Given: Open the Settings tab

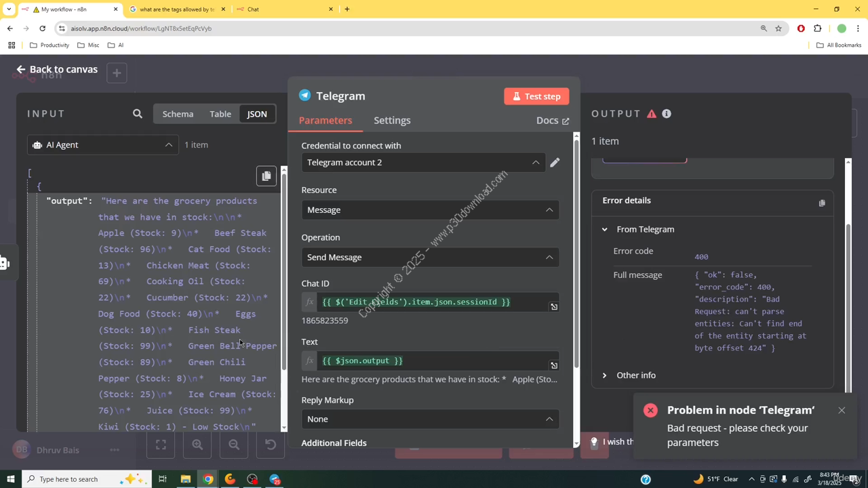Looking at the screenshot, I should (x=392, y=121).
